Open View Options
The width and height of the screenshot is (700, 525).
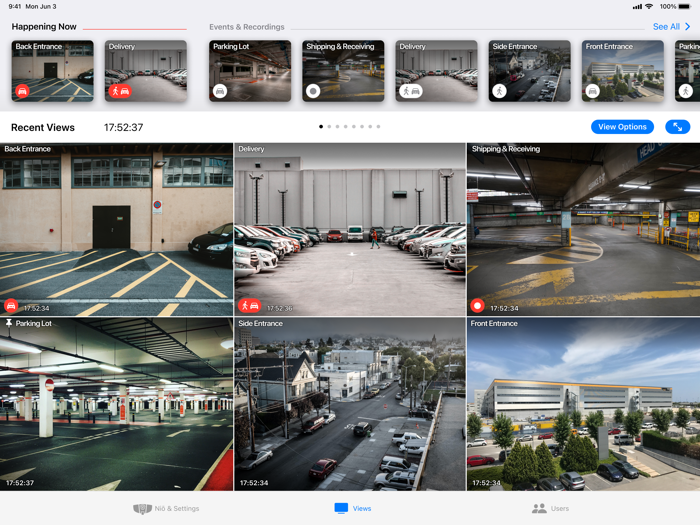(622, 127)
